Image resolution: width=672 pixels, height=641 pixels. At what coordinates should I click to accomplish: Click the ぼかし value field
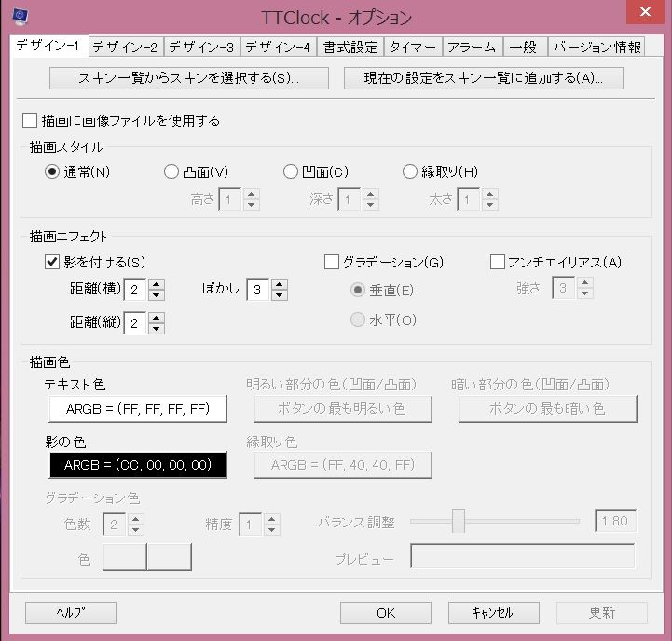[258, 290]
